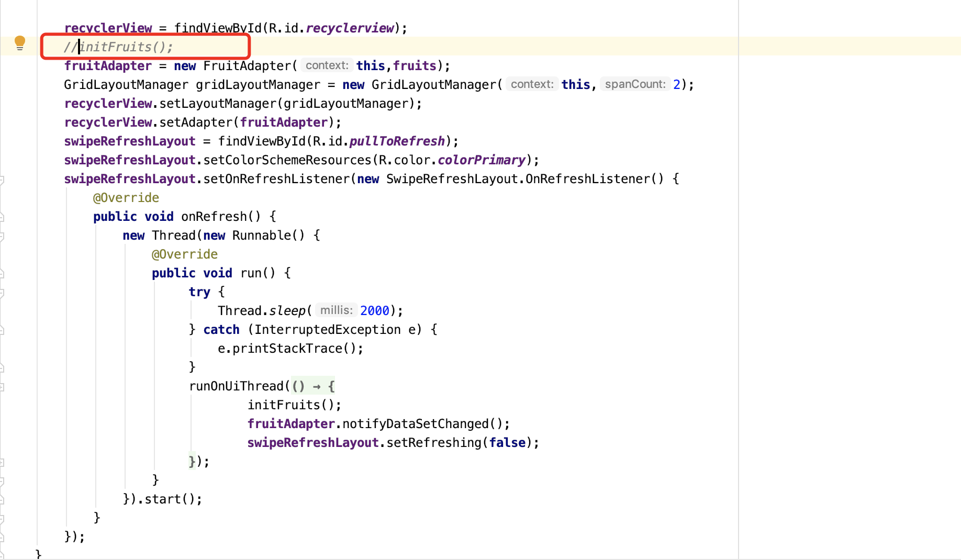Click the 'spanCount:' parameter hint
This screenshot has height=560, width=961.
click(x=635, y=84)
